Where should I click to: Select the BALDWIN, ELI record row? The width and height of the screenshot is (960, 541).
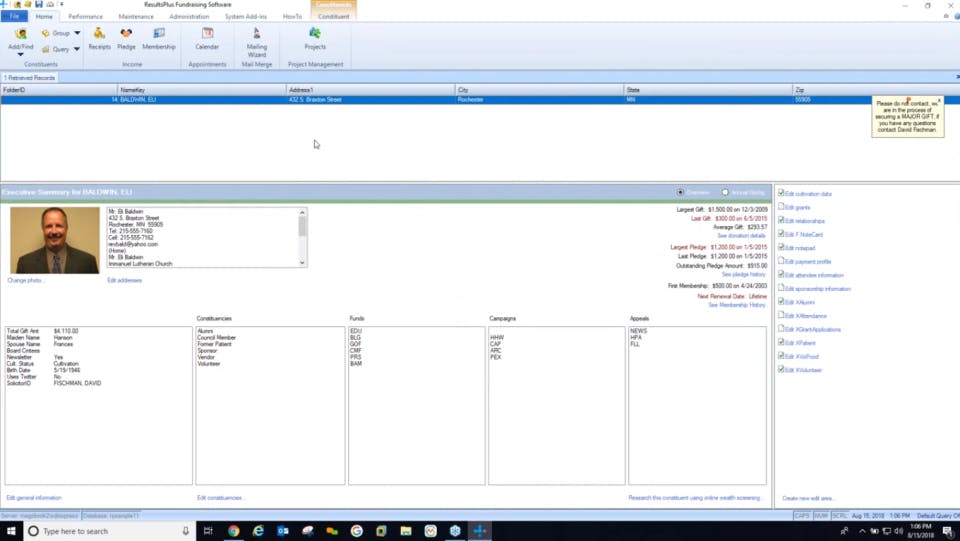tap(436, 99)
